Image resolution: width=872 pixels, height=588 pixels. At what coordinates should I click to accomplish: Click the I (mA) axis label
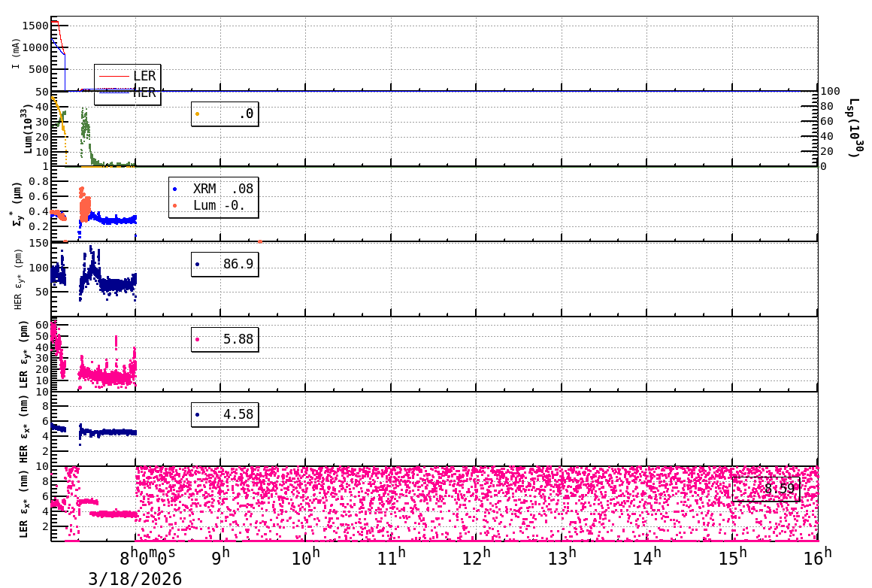16,54
